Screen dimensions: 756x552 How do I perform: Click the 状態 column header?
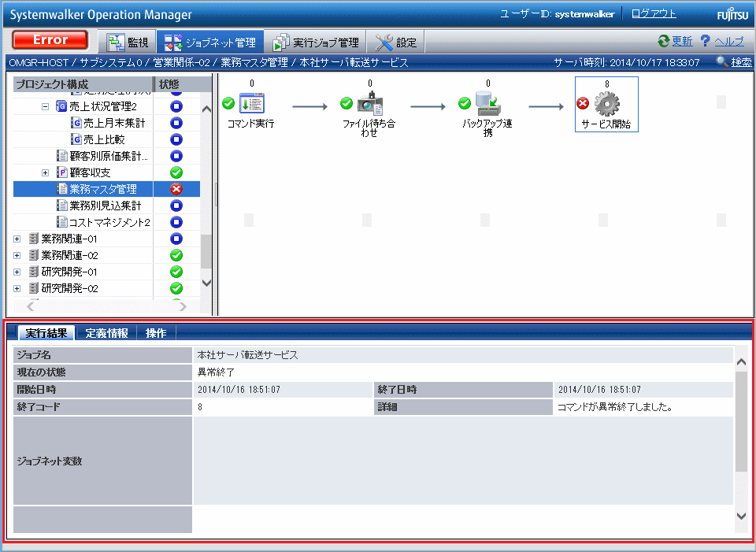coord(183,84)
